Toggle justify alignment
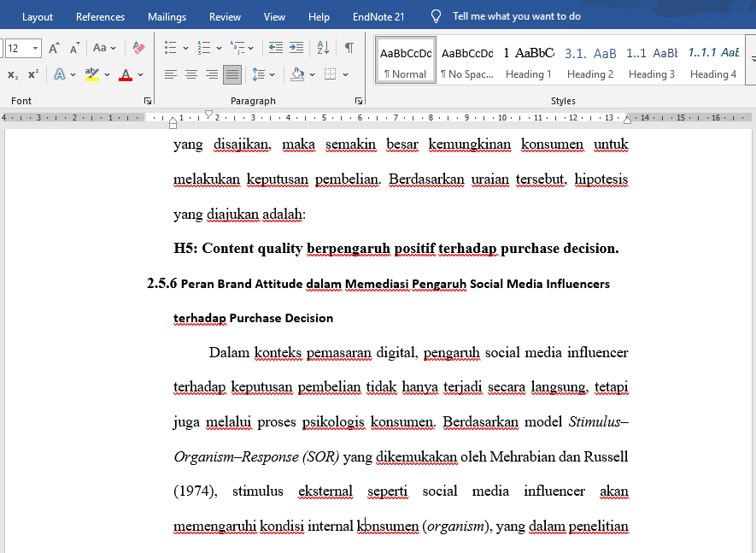756x553 pixels. point(231,74)
